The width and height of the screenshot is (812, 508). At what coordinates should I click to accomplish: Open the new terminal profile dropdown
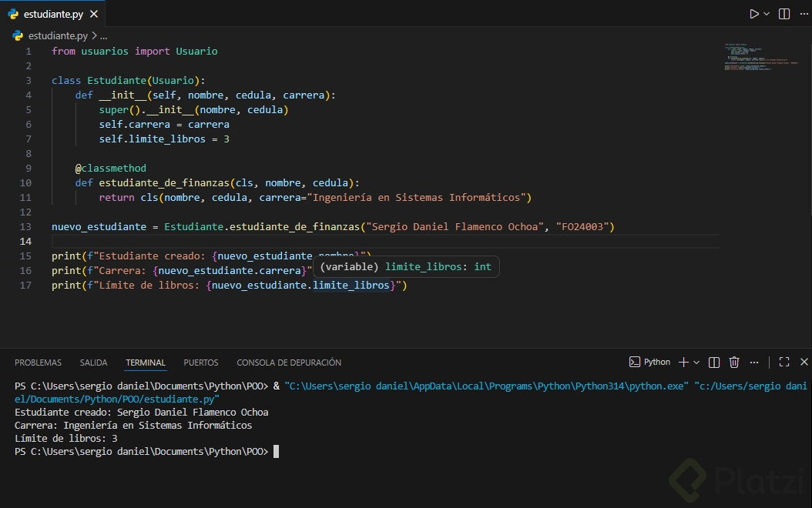pos(696,362)
